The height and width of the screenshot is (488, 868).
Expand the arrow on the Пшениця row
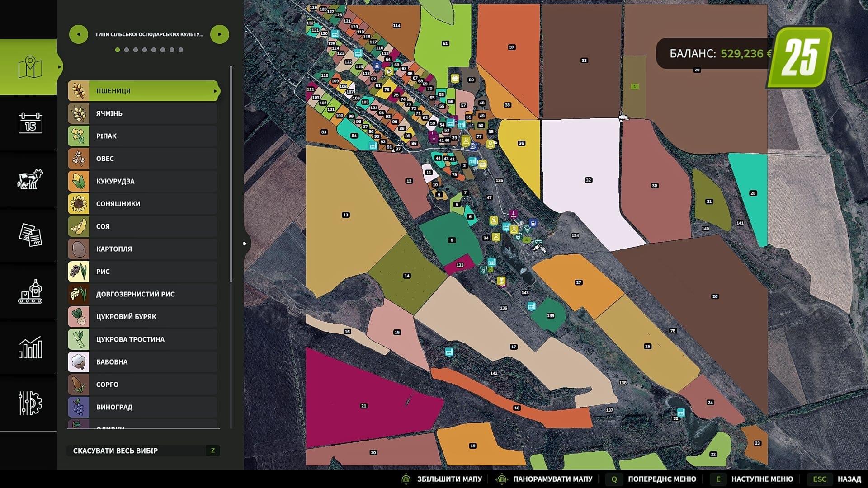[215, 91]
